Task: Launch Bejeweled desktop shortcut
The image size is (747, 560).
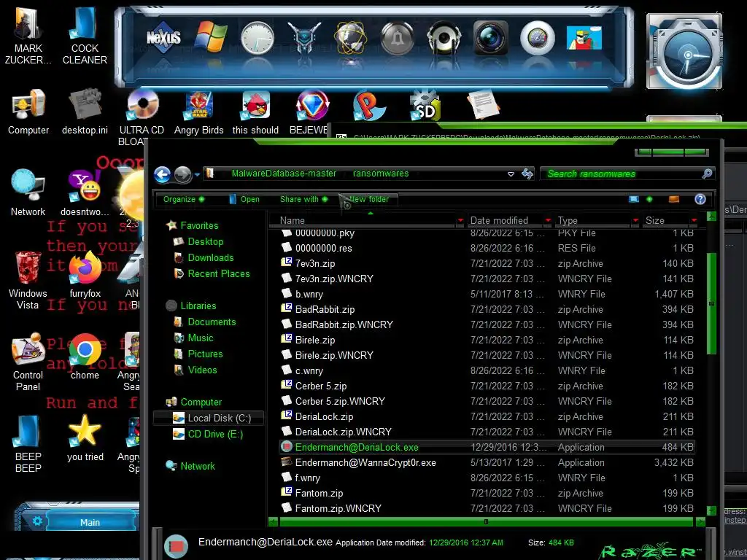Action: tap(311, 113)
